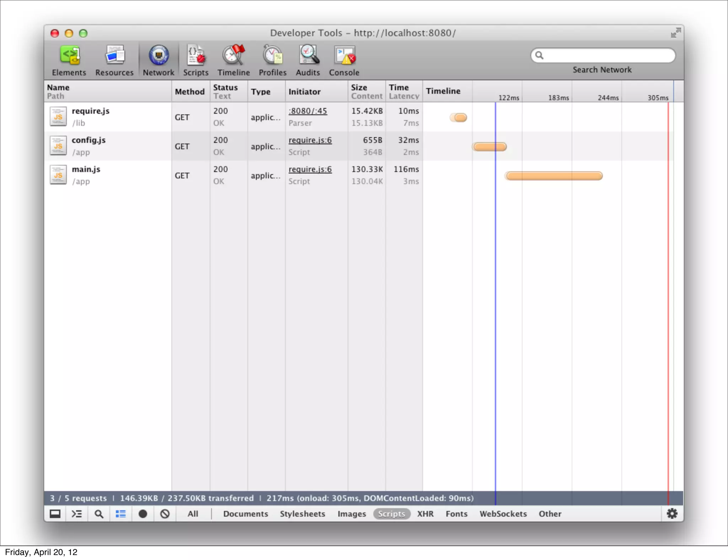
Task: Click the Timeline column header dropdown
Action: (x=443, y=91)
